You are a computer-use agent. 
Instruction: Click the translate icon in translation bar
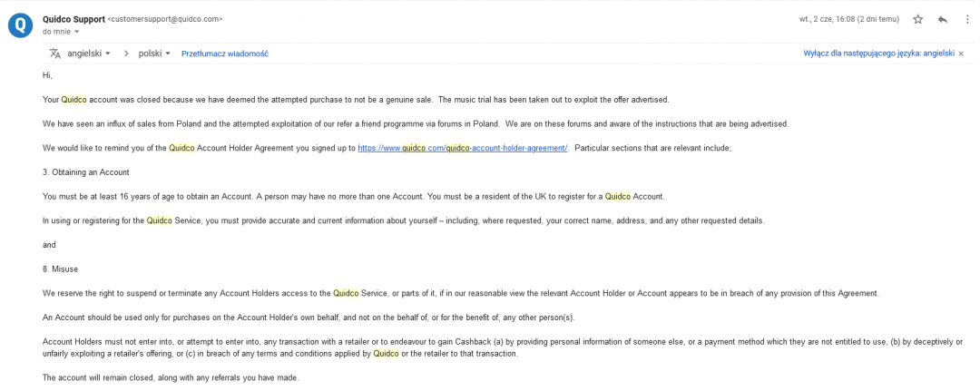(x=54, y=54)
